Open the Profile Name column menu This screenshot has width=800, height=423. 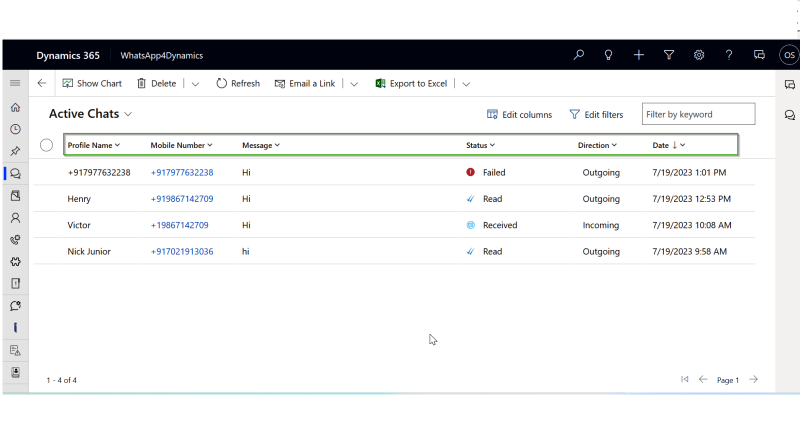click(x=93, y=145)
